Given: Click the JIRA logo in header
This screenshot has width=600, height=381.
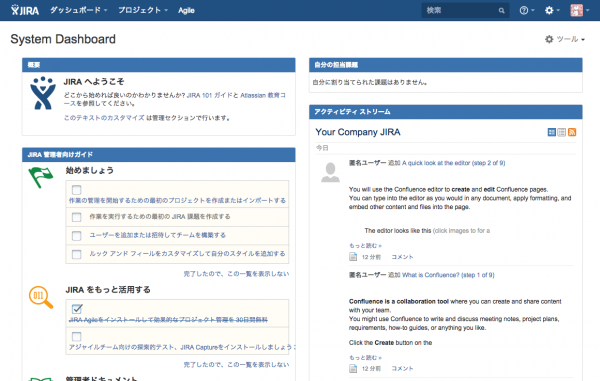Looking at the screenshot, I should 25,10.
